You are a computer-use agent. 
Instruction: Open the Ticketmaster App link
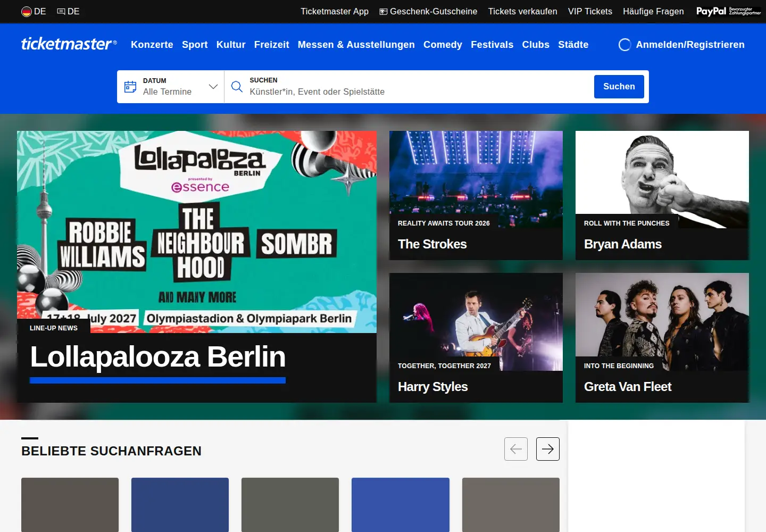tap(335, 11)
